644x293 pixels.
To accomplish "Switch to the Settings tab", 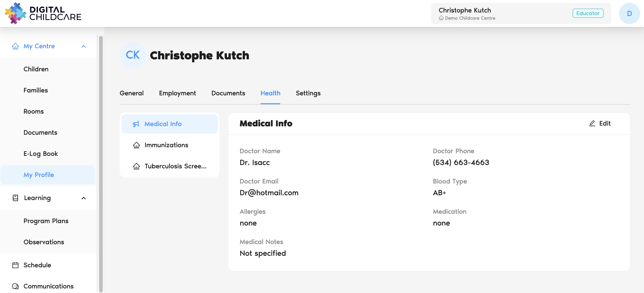I will coord(308,93).
